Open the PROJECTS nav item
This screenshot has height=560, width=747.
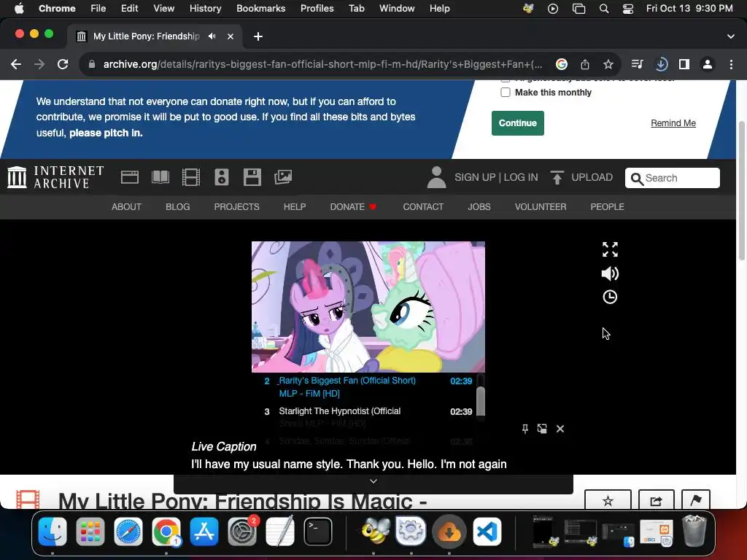[237, 206]
